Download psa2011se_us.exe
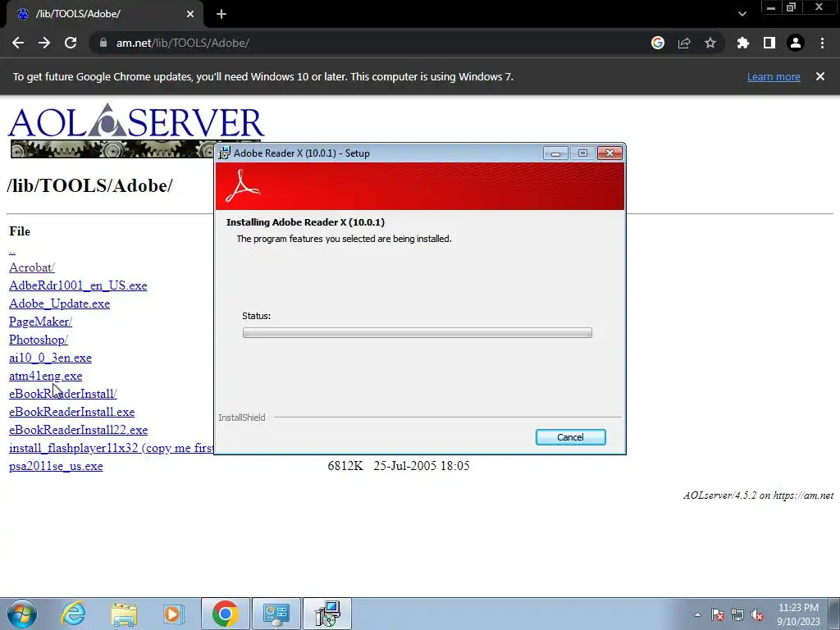Image resolution: width=840 pixels, height=630 pixels. tap(56, 466)
